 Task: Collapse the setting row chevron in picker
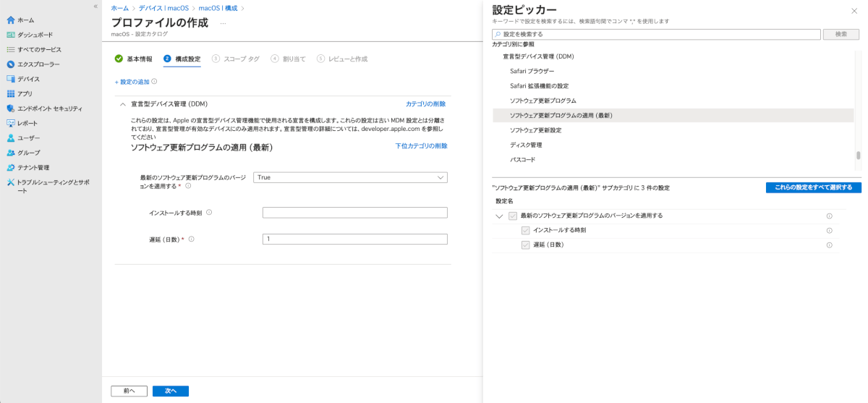499,216
